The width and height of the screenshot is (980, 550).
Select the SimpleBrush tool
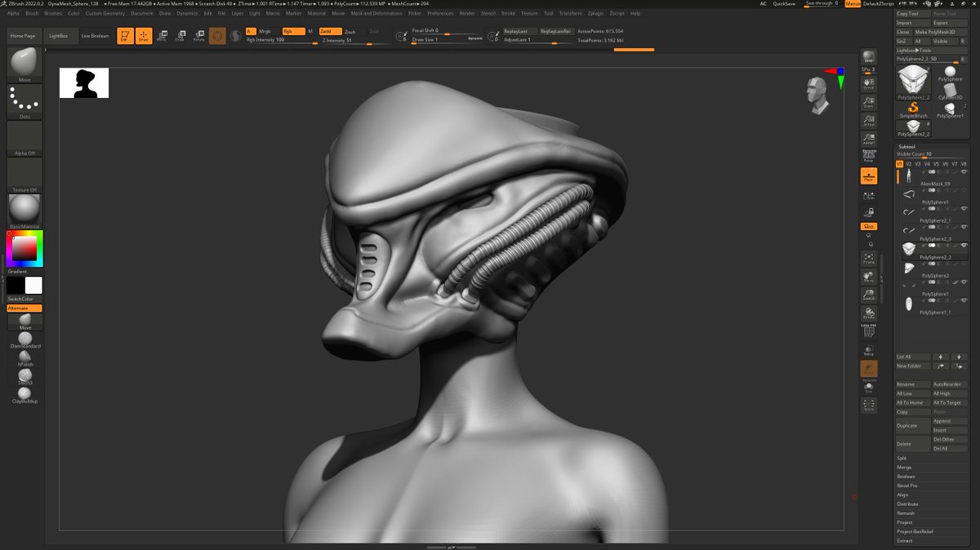[914, 109]
